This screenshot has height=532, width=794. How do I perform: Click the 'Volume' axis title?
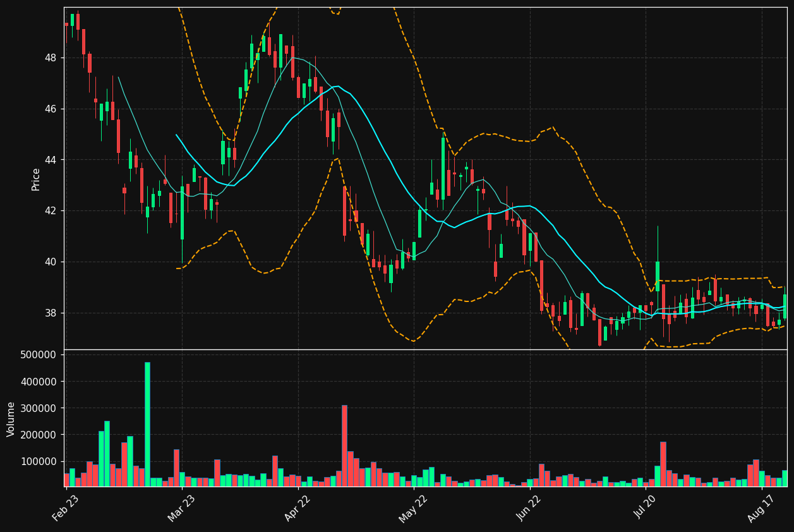pos(11,419)
